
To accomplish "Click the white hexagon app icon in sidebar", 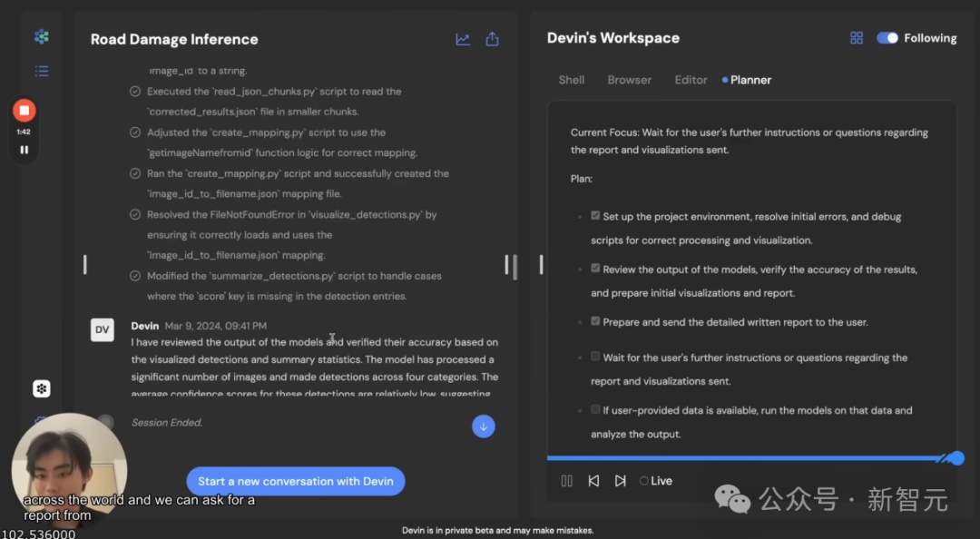I will pyautogui.click(x=41, y=389).
